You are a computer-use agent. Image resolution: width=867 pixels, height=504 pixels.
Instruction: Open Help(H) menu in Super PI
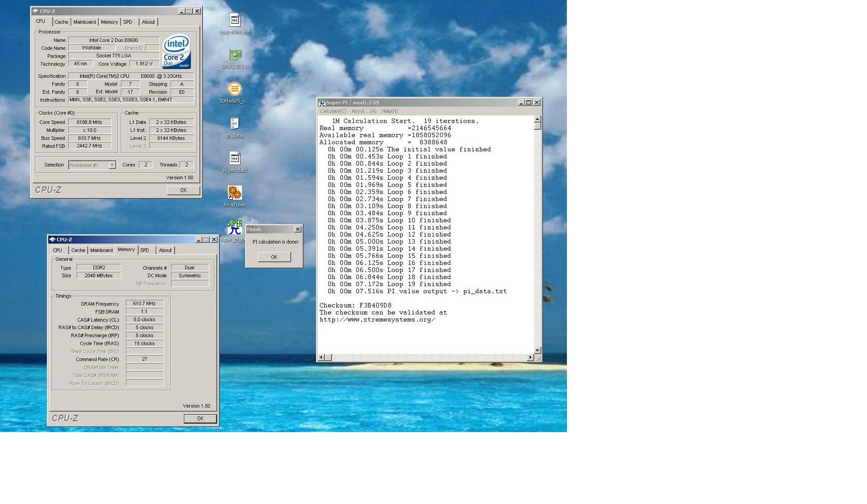[390, 111]
